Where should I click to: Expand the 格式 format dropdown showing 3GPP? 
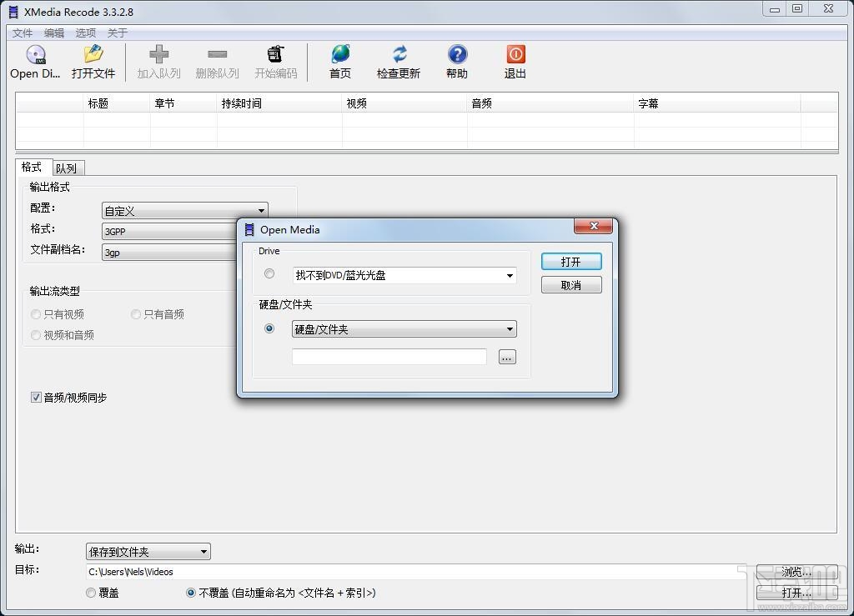pyautogui.click(x=167, y=231)
